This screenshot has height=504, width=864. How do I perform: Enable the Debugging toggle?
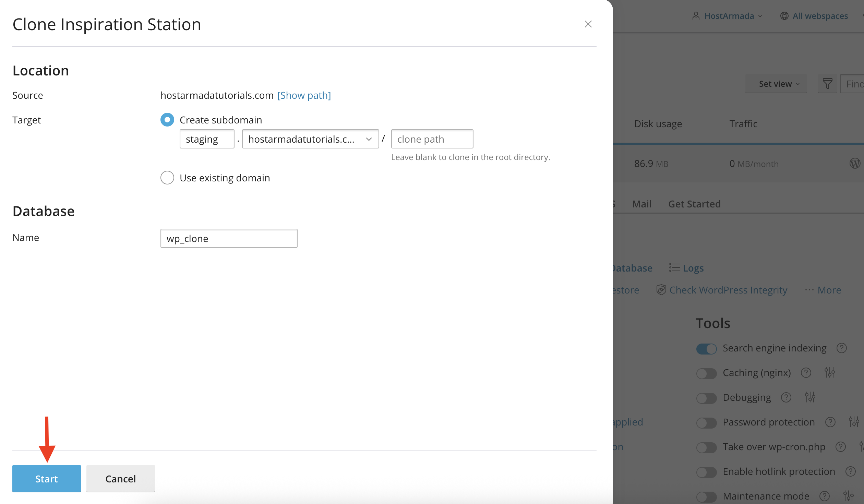tap(706, 398)
